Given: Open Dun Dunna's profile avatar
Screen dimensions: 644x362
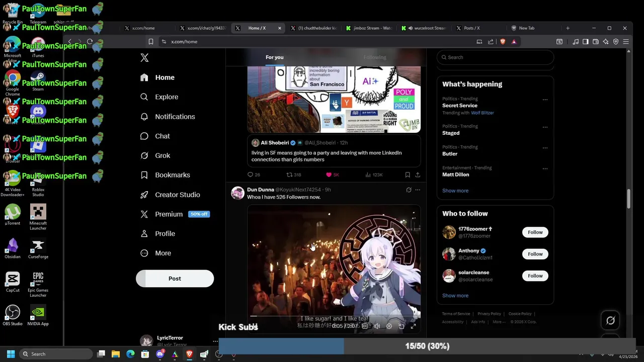Looking at the screenshot, I should (237, 193).
